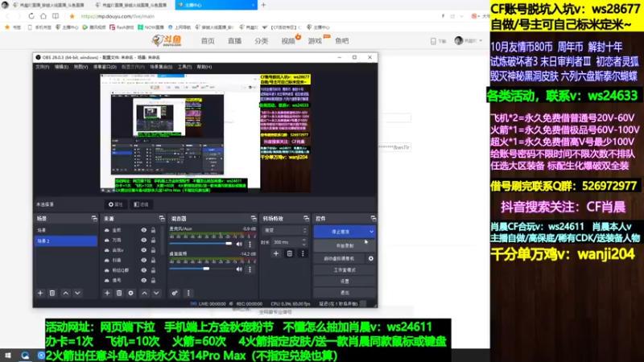The height and width of the screenshot is (362, 644).
Task: Go to browser home page icon
Action: (43, 16)
